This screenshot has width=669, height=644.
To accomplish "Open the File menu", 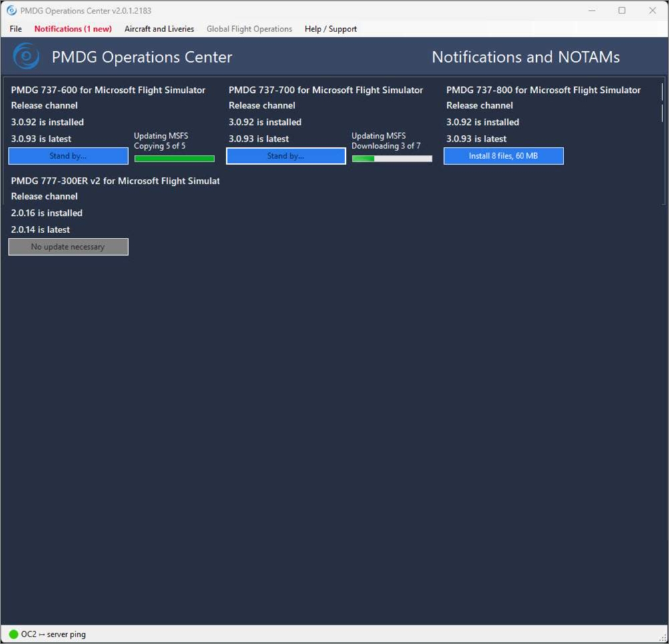I will (15, 29).
